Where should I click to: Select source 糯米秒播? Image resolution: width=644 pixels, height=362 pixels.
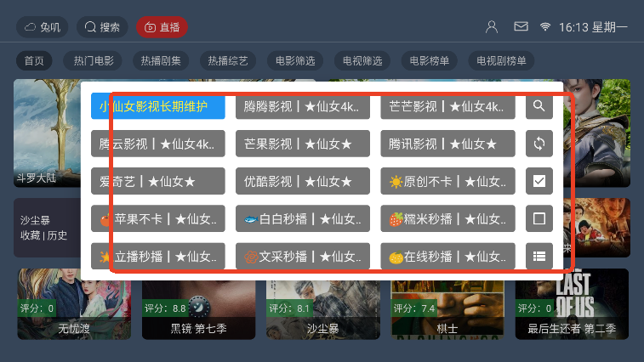(x=447, y=218)
